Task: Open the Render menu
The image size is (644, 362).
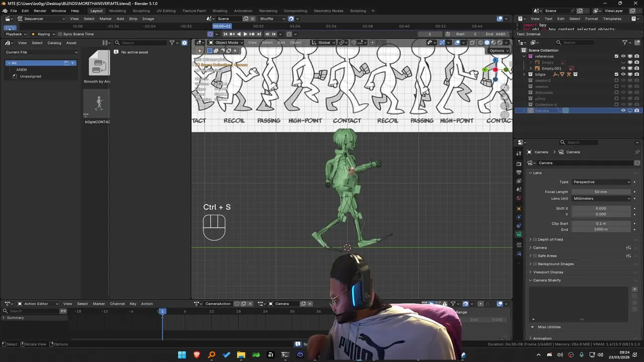Action: point(40,11)
